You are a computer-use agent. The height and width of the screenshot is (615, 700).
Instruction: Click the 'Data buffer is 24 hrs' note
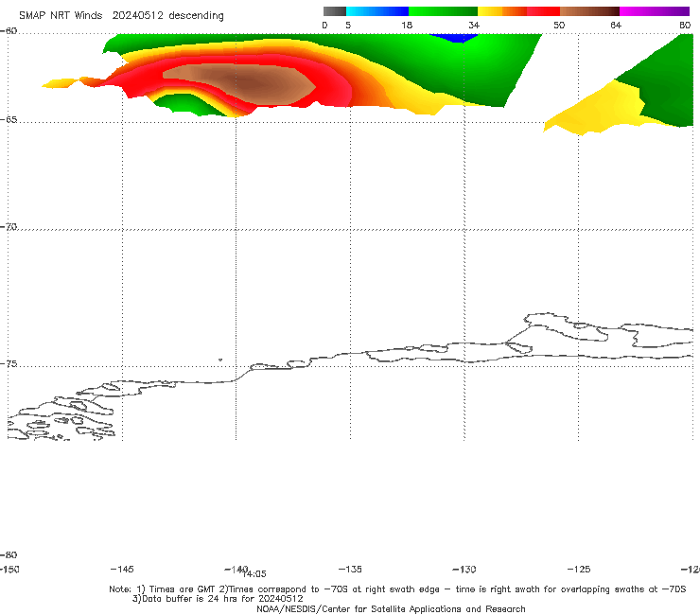coord(218,599)
